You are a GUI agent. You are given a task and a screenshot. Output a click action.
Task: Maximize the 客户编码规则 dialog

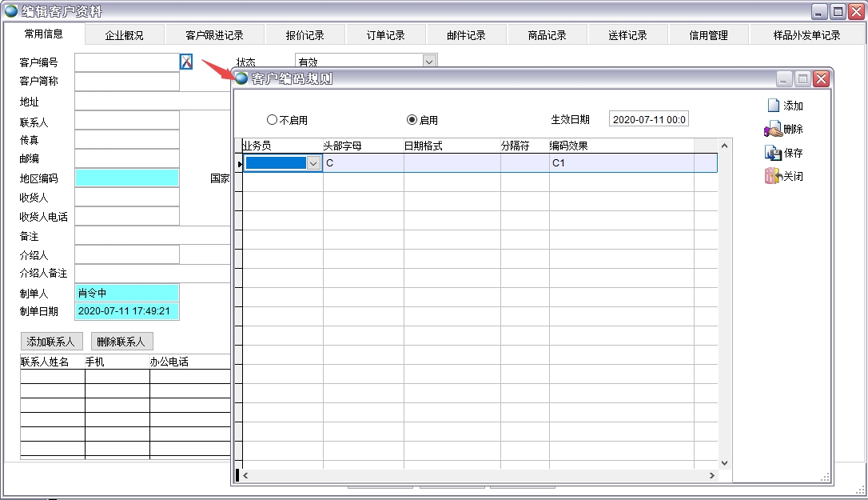[802, 78]
